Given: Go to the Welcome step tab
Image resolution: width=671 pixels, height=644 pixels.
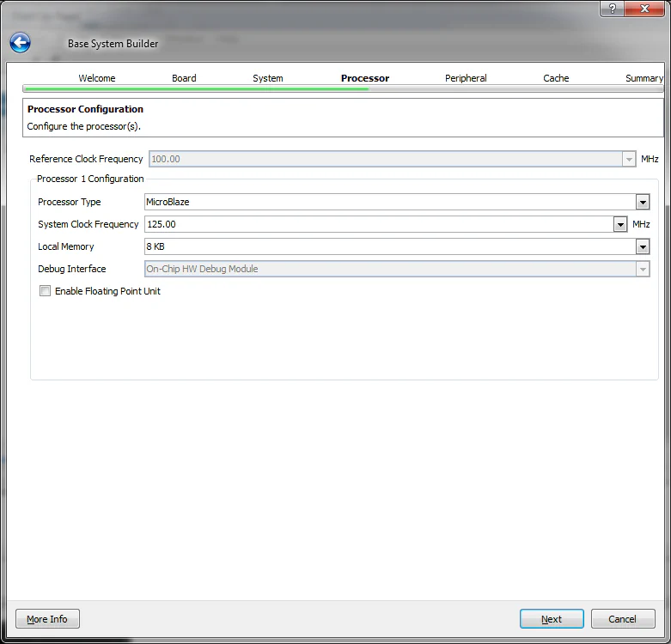Looking at the screenshot, I should [97, 78].
